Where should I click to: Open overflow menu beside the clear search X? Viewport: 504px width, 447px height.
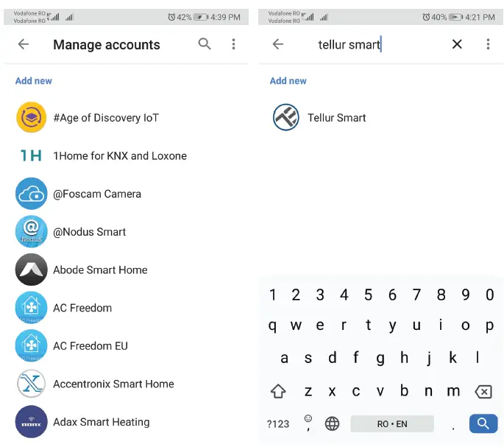tap(488, 44)
